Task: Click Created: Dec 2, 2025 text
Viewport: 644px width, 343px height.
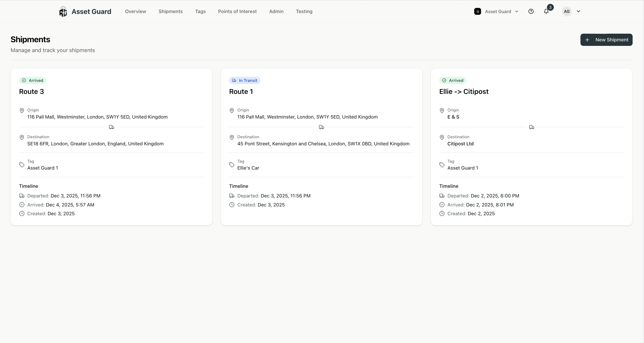Action: pyautogui.click(x=471, y=214)
